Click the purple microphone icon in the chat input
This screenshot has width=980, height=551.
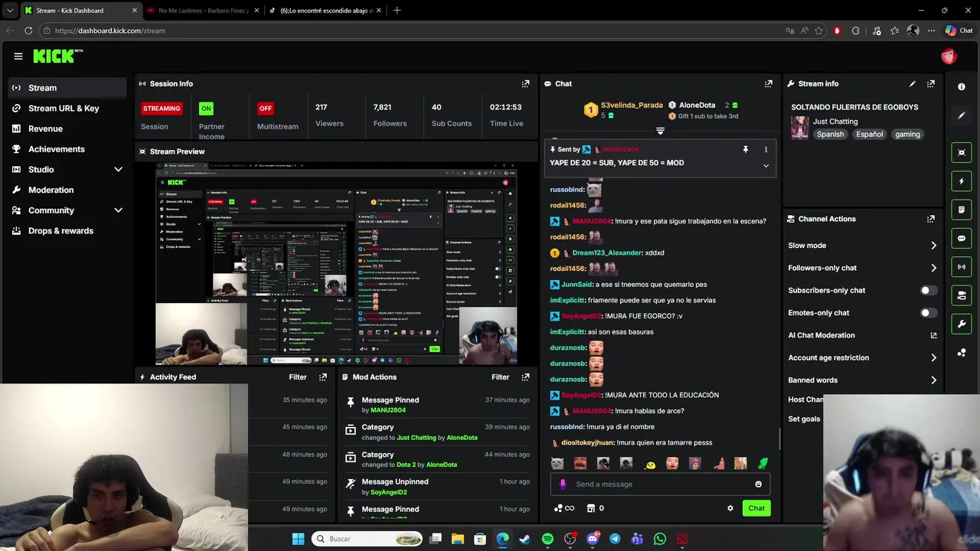click(x=563, y=484)
